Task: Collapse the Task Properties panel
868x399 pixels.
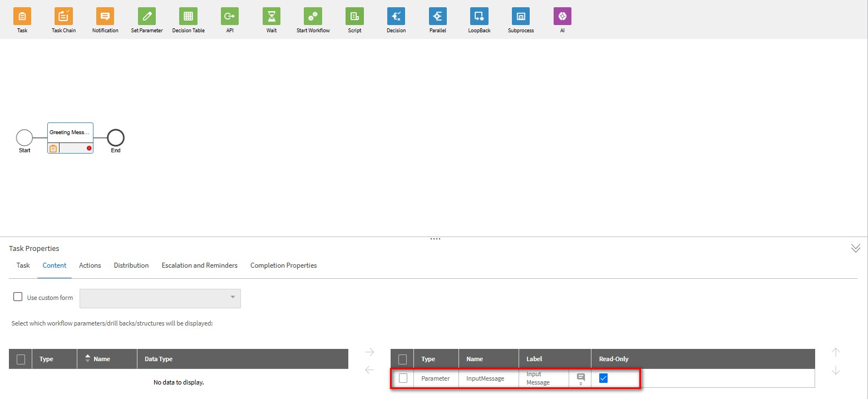Action: click(855, 248)
